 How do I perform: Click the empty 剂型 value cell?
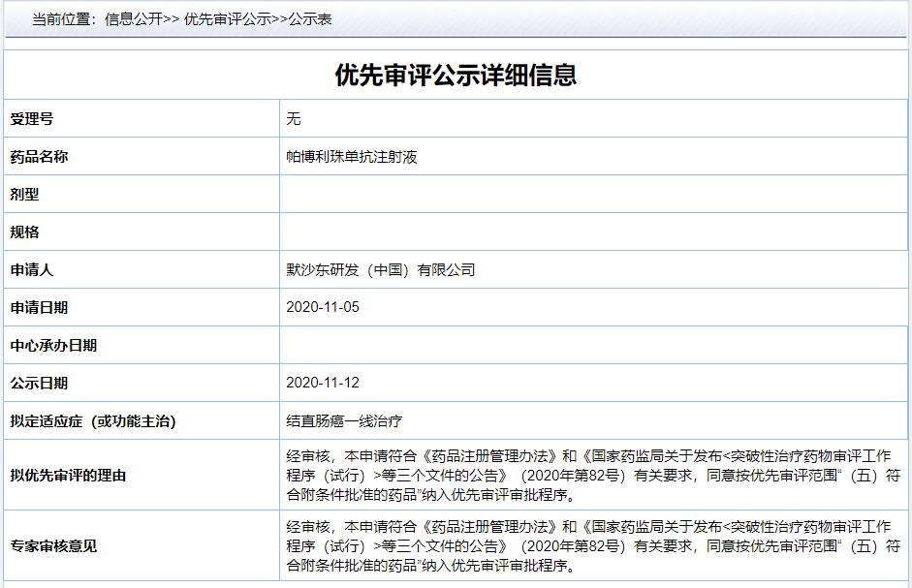coord(593,195)
